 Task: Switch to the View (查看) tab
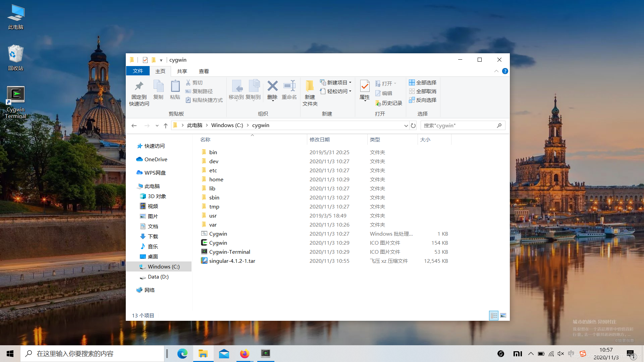pyautogui.click(x=204, y=71)
